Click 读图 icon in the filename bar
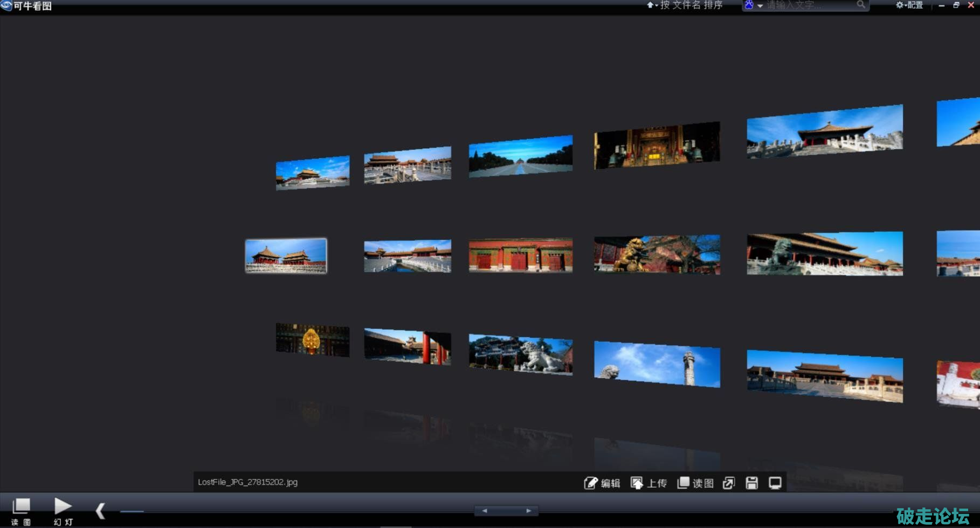980x528 pixels. point(684,483)
